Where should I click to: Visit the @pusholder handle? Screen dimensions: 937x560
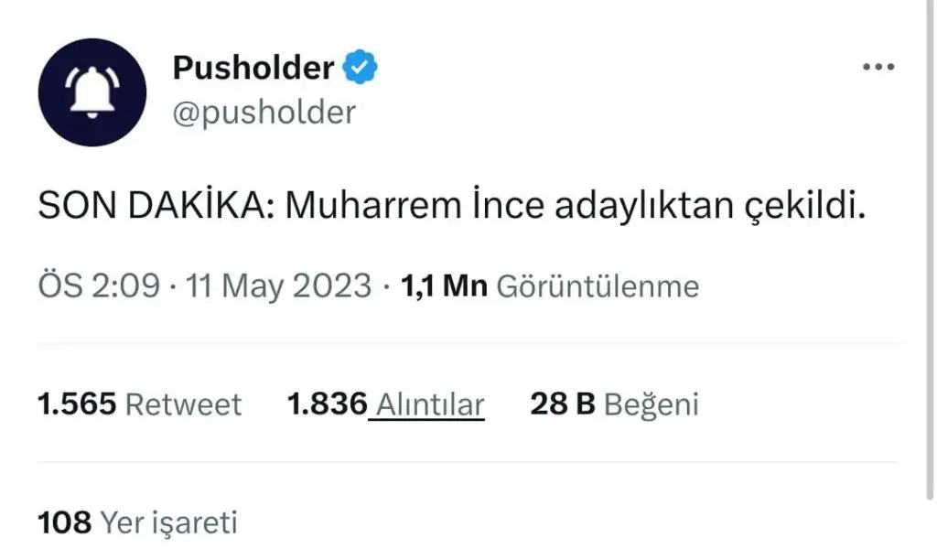(264, 113)
